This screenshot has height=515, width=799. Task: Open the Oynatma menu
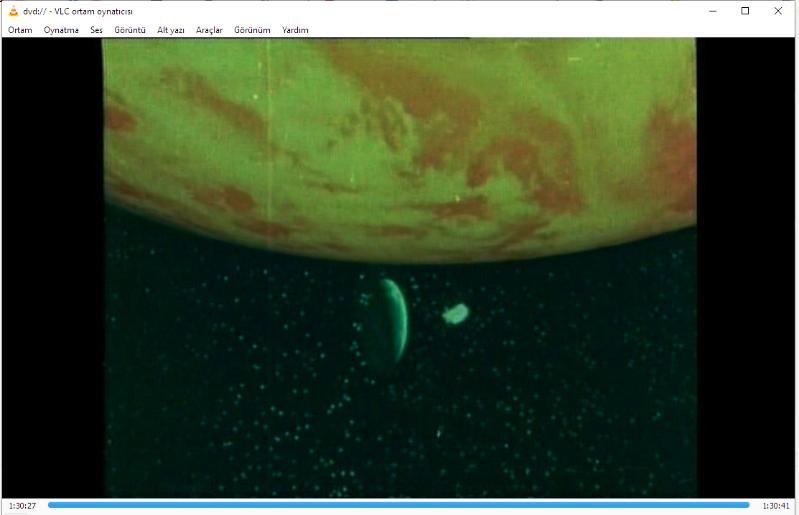click(x=61, y=30)
